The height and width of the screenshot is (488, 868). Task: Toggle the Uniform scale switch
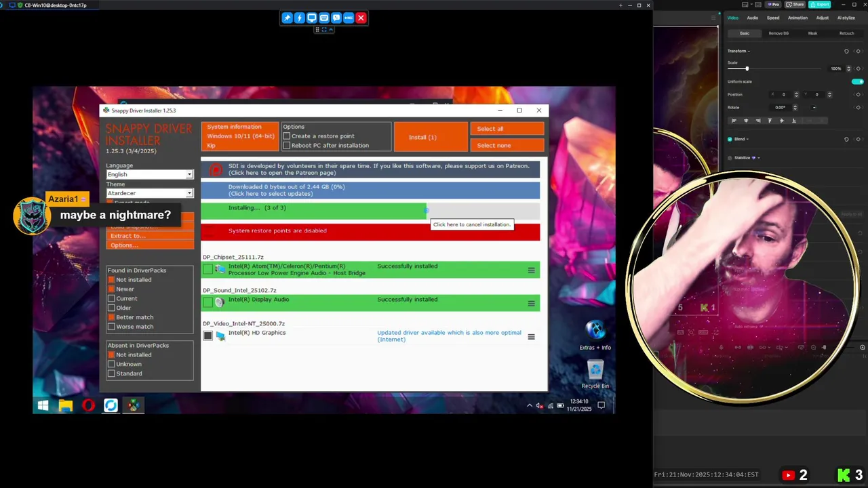point(857,81)
